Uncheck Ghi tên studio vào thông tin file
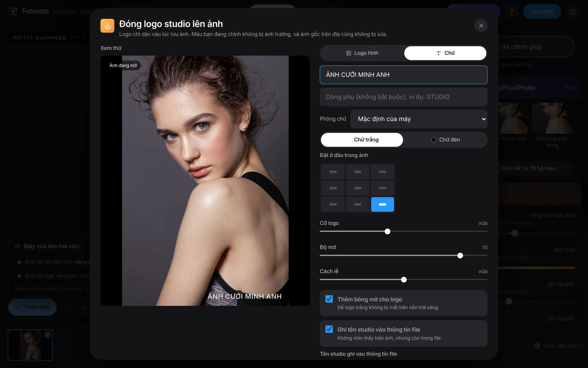This screenshot has height=368, width=588. point(329,329)
